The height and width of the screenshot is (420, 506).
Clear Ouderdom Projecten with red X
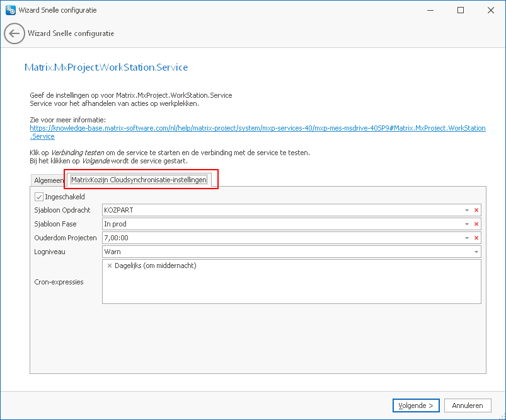[476, 238]
